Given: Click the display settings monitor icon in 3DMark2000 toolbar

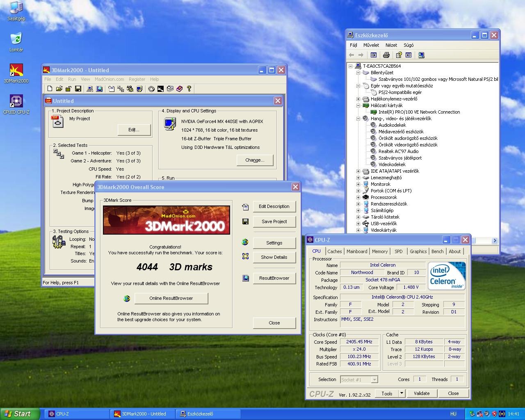Looking at the screenshot, I should click(139, 89).
